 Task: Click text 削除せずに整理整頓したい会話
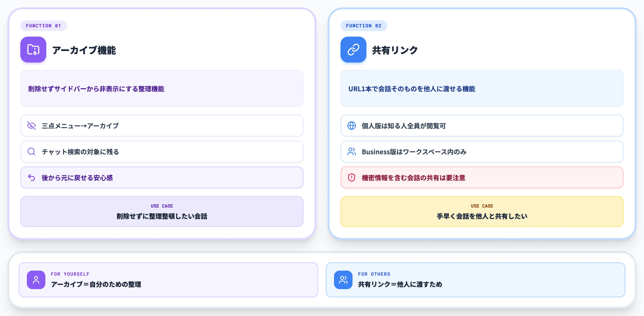[x=162, y=216]
